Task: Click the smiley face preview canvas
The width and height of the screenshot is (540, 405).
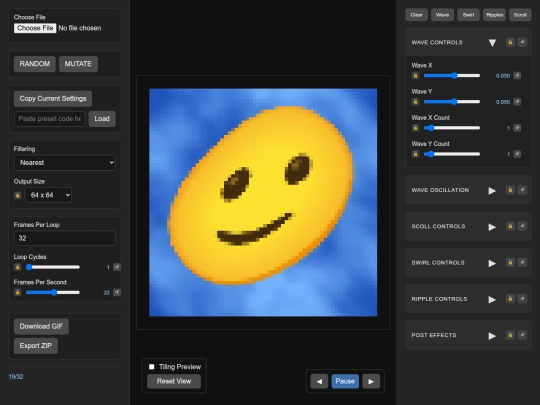Action: (263, 202)
